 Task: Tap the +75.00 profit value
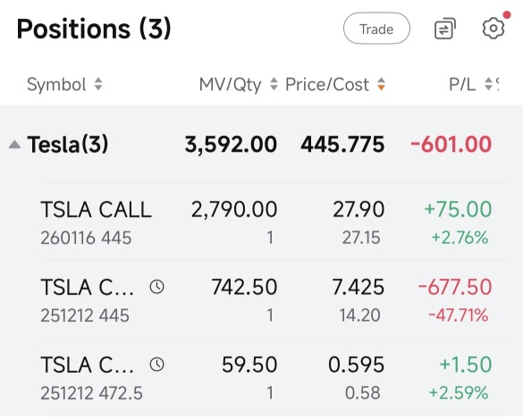coord(458,209)
